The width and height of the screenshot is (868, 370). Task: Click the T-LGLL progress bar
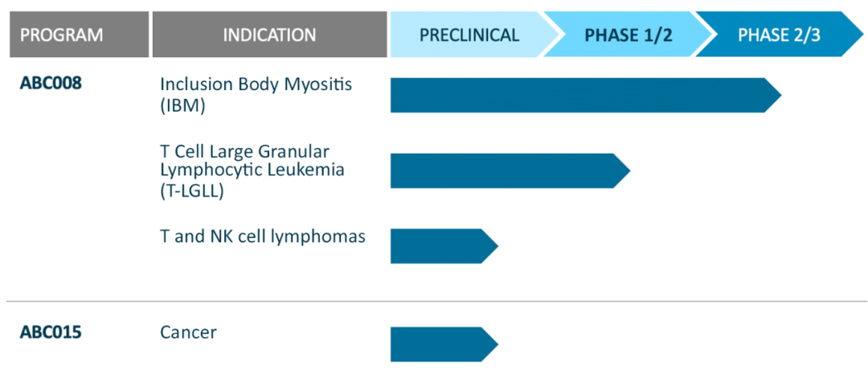[502, 171]
